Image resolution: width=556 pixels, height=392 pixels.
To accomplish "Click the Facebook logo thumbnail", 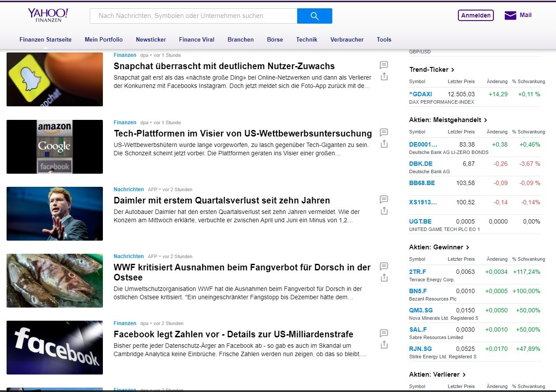I will [55, 347].
